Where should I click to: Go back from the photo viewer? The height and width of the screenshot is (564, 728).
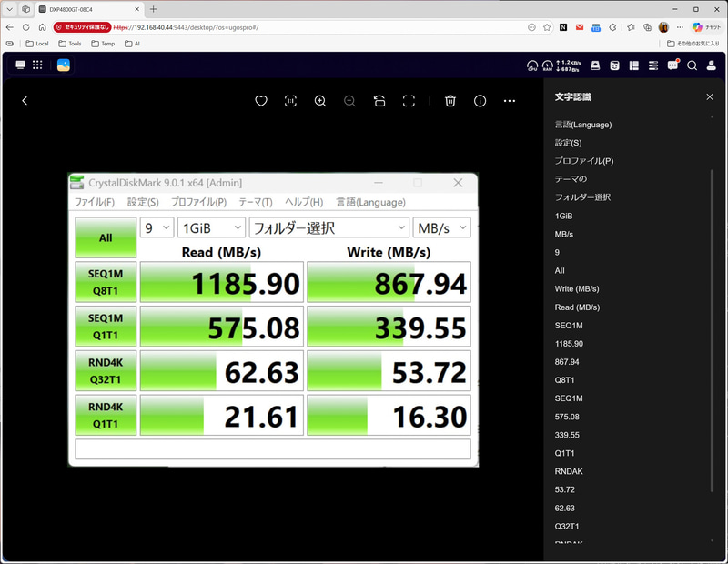25,101
